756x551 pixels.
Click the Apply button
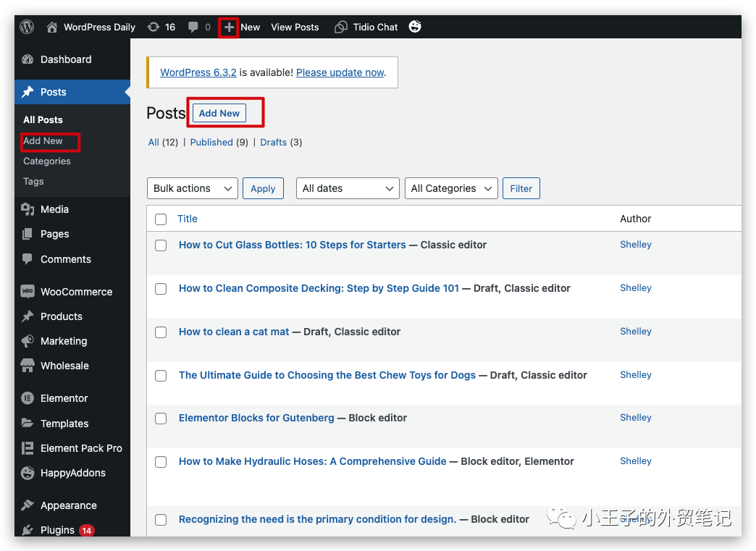tap(263, 188)
